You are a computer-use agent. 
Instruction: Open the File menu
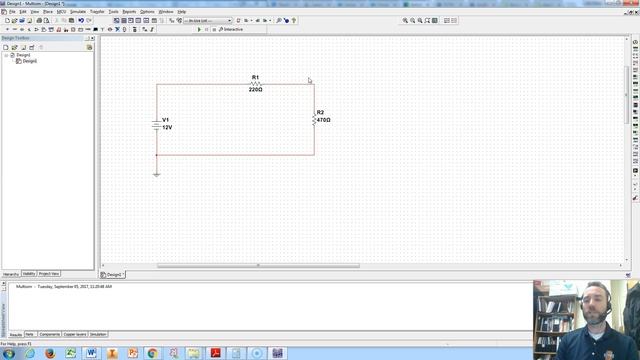click(12, 12)
